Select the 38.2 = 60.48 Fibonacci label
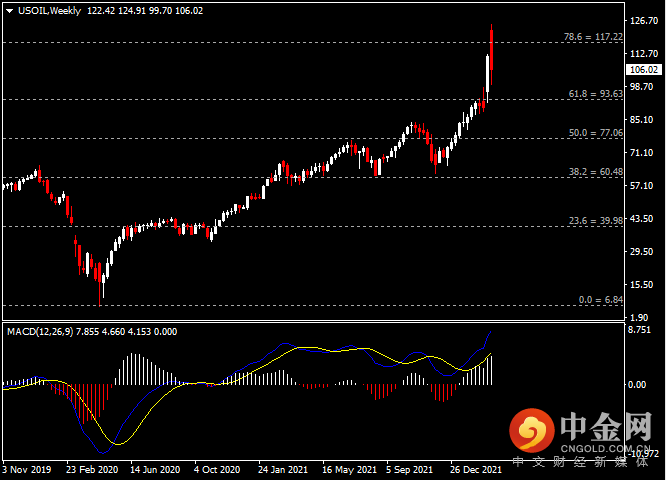Screen dimensions: 666x480 tap(595, 172)
